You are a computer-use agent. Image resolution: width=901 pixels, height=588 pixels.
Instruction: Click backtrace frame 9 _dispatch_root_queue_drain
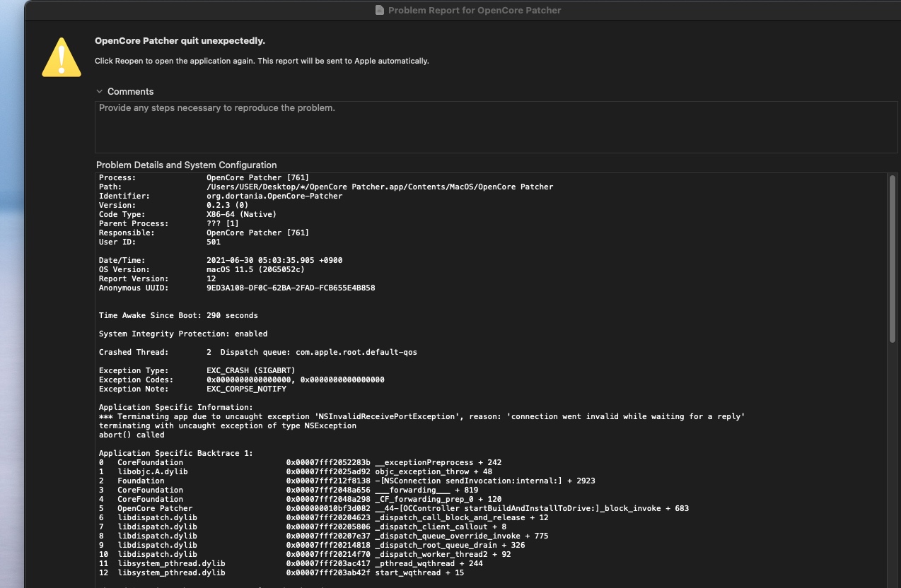tap(312, 545)
